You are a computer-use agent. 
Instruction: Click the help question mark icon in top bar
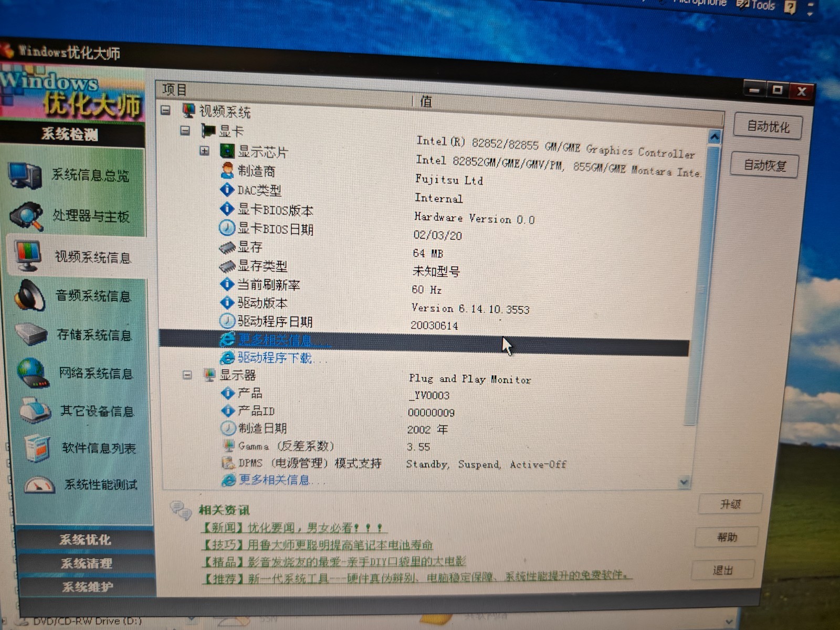click(x=790, y=6)
